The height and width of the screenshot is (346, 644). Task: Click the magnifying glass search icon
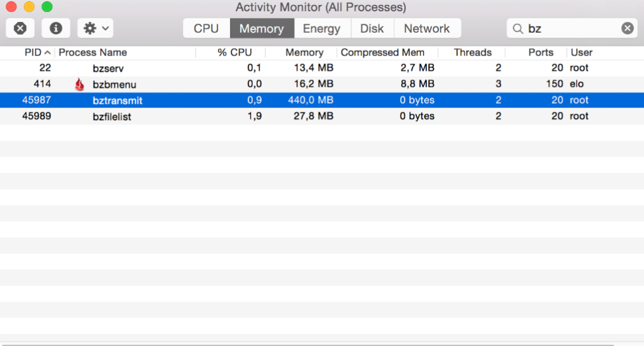tap(518, 29)
